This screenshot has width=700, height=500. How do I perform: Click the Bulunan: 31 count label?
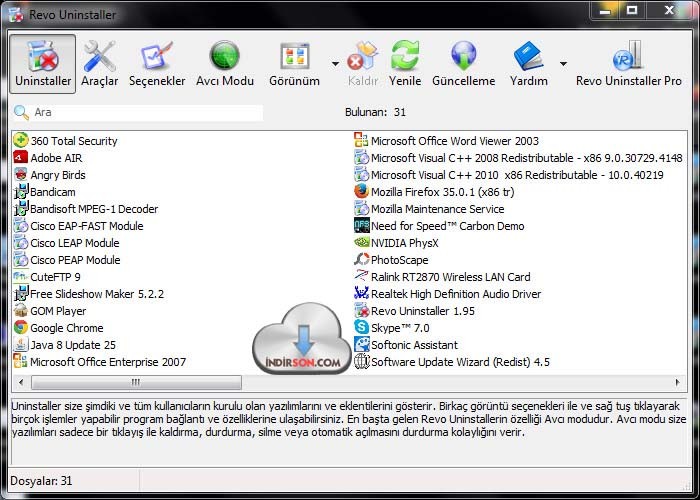pos(375,112)
